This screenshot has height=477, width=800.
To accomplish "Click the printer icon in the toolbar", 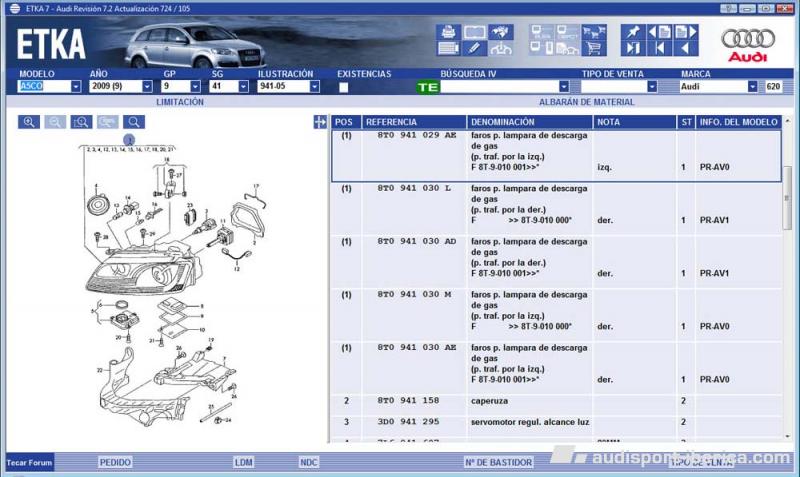I will (448, 32).
